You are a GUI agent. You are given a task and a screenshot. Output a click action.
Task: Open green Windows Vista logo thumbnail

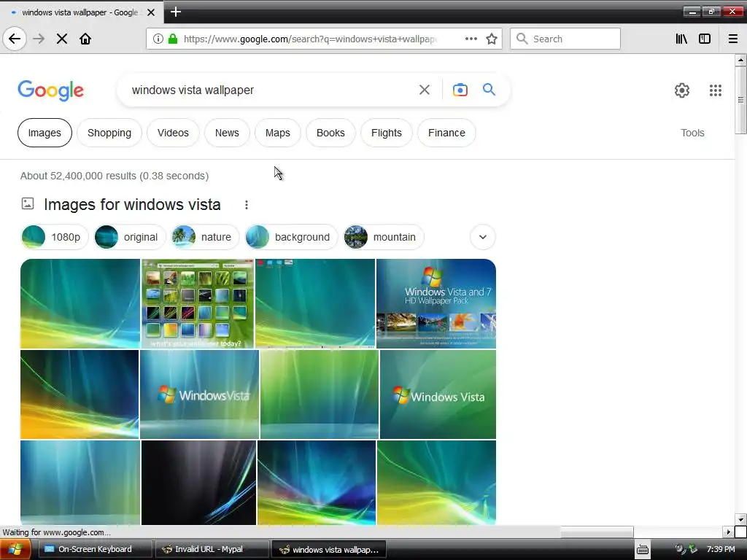click(x=438, y=394)
